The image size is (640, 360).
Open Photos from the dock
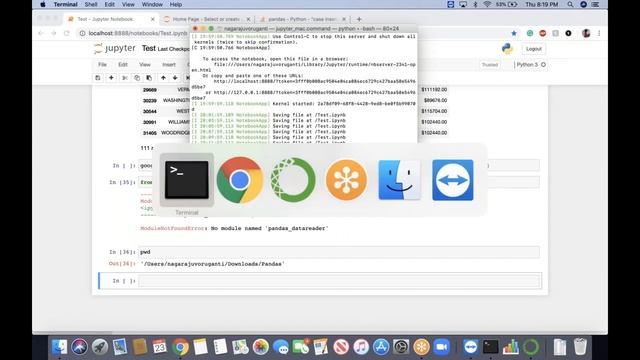pos(260,347)
